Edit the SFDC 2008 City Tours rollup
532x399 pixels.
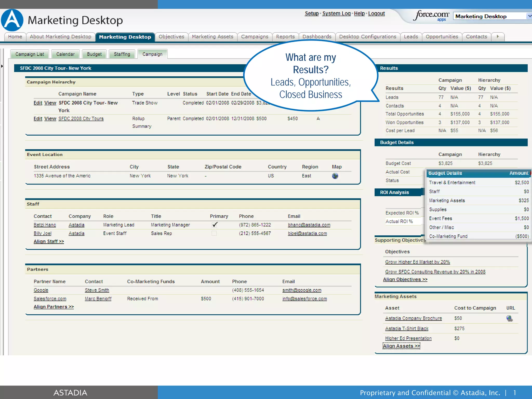(x=38, y=119)
